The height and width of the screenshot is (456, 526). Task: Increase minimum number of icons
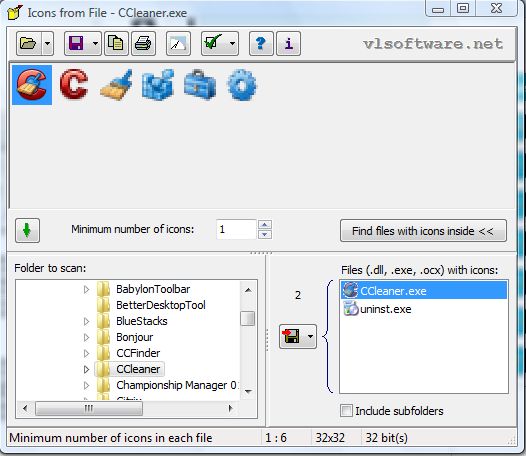(265, 224)
